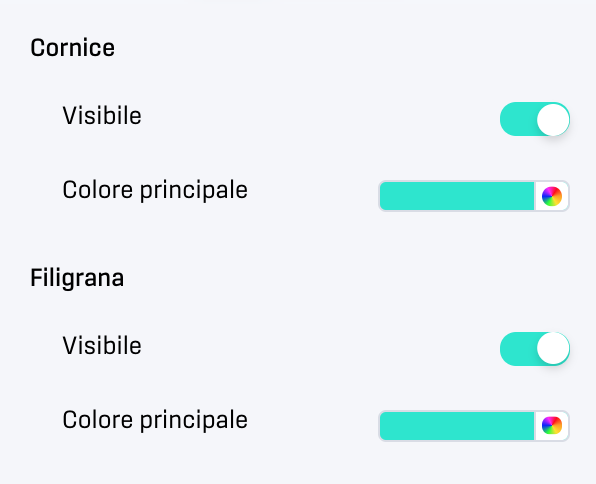Click the Cornice teal main color bar
This screenshot has height=484, width=596.
(x=457, y=196)
